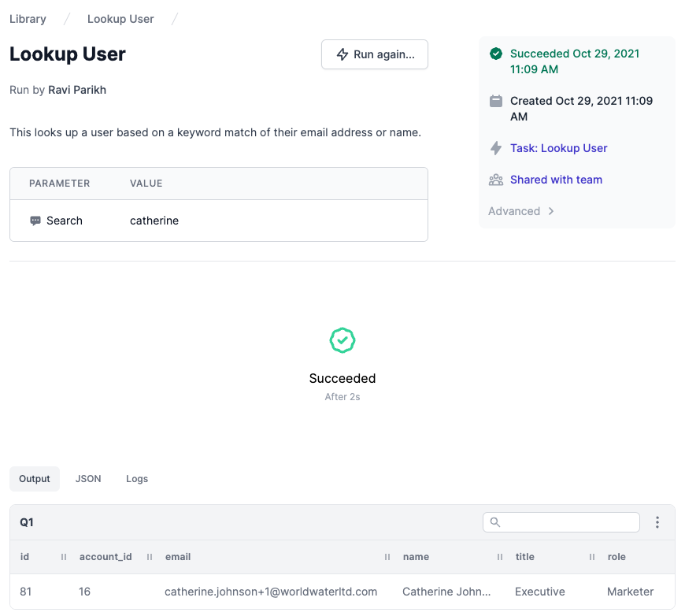Switch to the Logs tab
Viewport: 685px width, 616px height.
[x=137, y=479]
